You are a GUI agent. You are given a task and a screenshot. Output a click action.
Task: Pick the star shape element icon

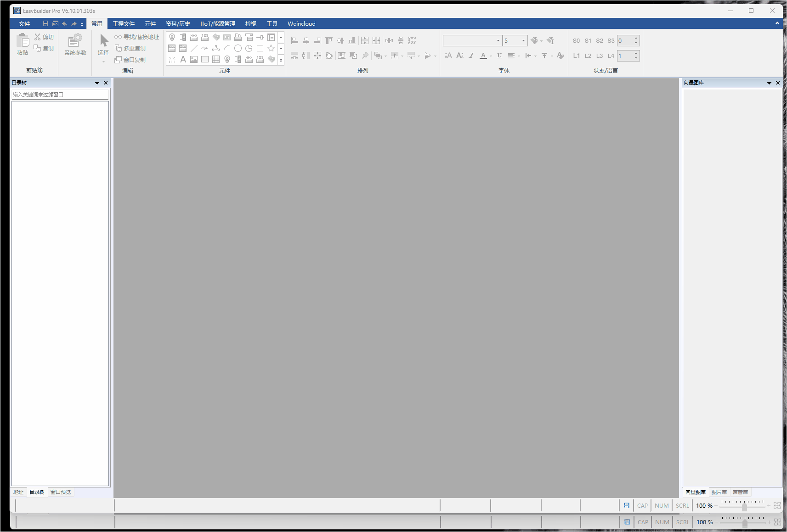pyautogui.click(x=271, y=48)
